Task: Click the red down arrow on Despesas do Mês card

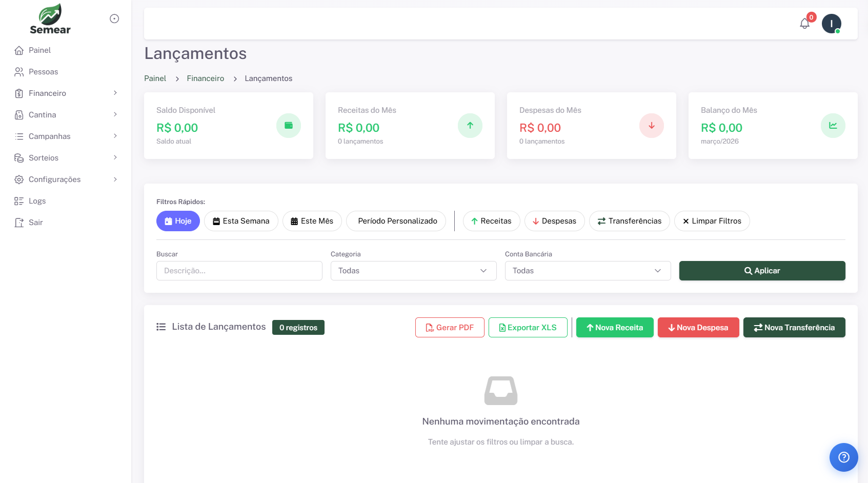Action: [x=651, y=125]
